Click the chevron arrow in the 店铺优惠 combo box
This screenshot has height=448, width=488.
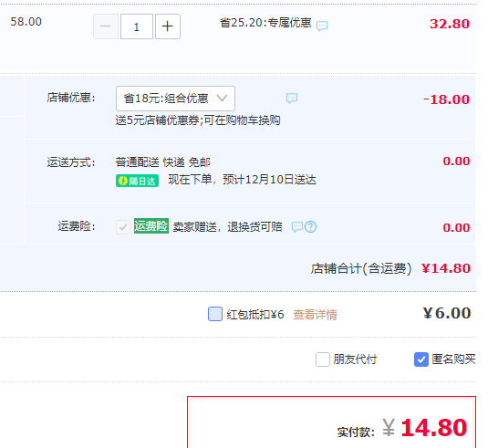pyautogui.click(x=222, y=99)
